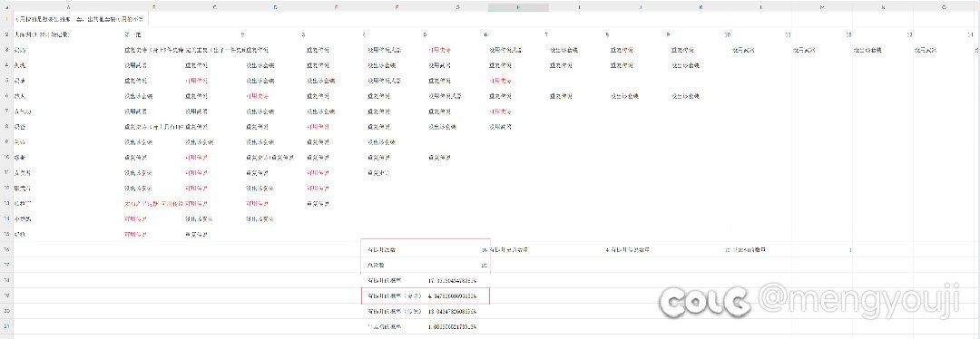Viewport: 980px width, 339px height.
Task: Select row 19 header number
Action: [x=6, y=295]
